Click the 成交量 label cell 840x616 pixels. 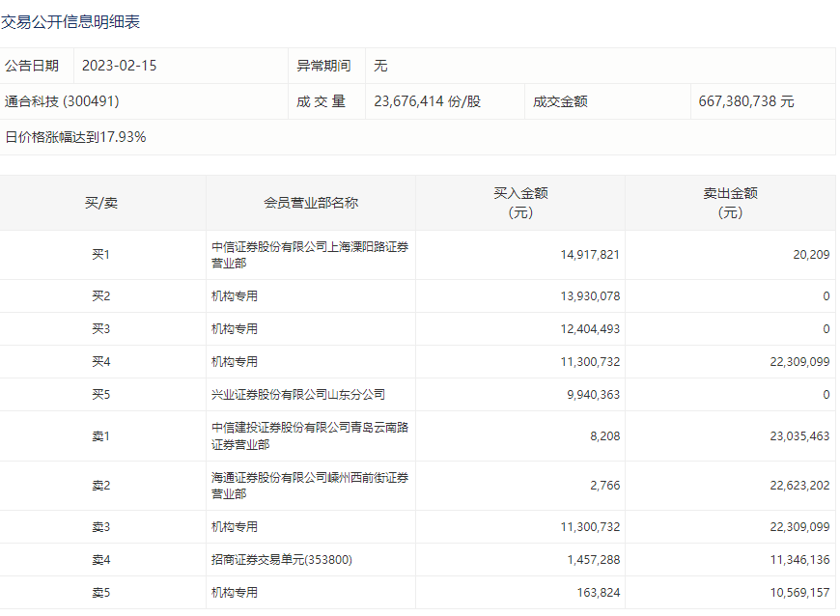click(x=321, y=101)
